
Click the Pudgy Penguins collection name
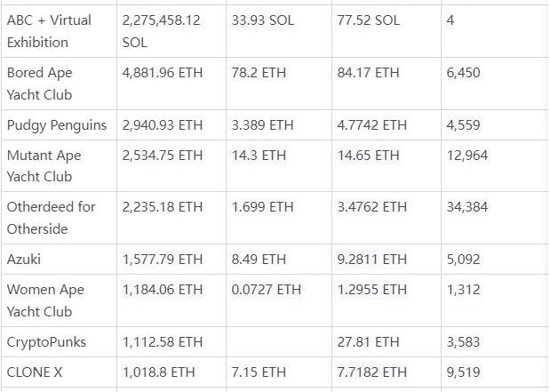[56, 125]
